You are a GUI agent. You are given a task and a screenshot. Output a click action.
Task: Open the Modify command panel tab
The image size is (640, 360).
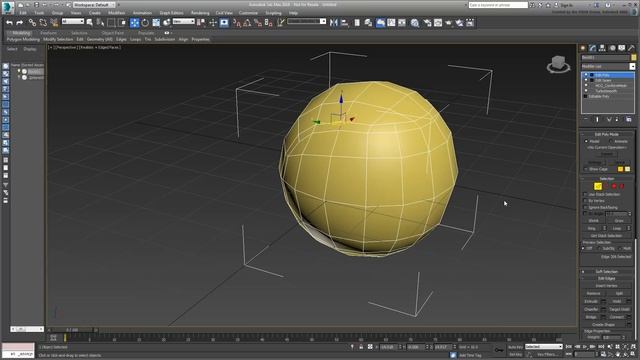coord(593,48)
